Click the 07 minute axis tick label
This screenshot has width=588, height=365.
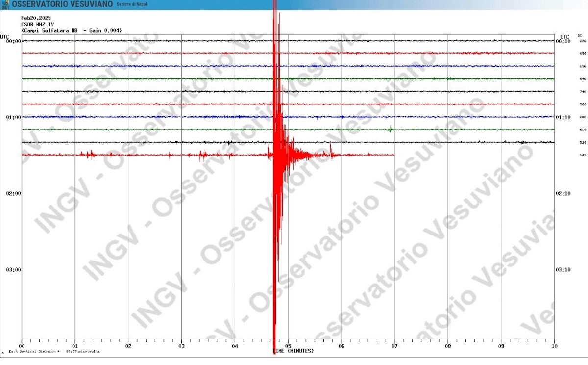click(x=394, y=346)
